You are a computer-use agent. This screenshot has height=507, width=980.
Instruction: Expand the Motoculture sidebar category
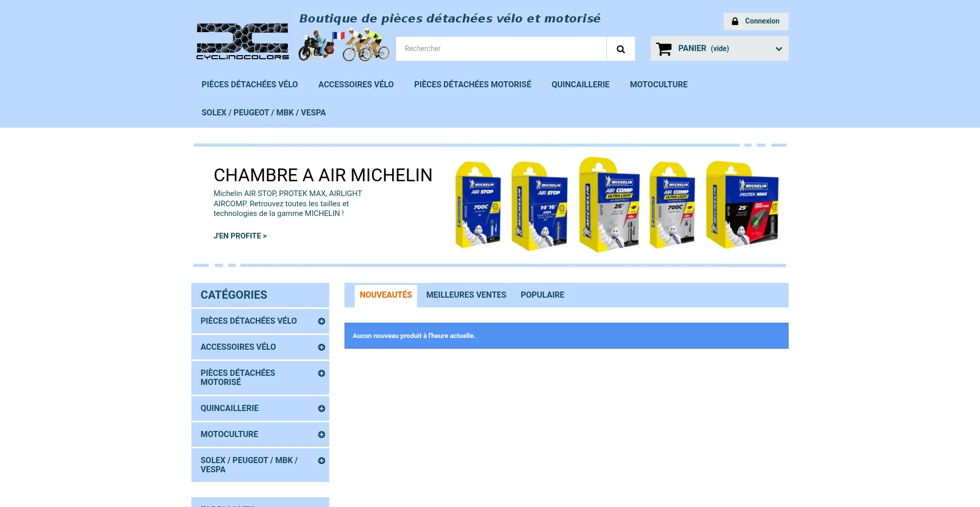pyautogui.click(x=322, y=434)
